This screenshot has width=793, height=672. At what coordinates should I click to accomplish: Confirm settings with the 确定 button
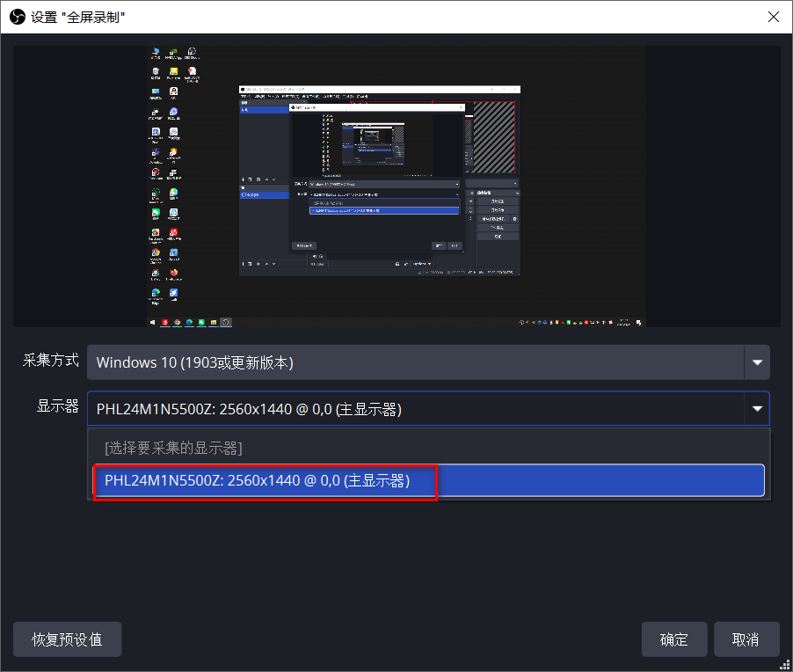pos(674,639)
